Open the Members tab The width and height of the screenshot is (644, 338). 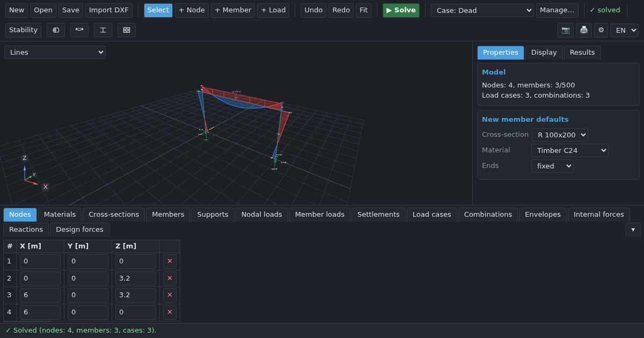(x=168, y=215)
